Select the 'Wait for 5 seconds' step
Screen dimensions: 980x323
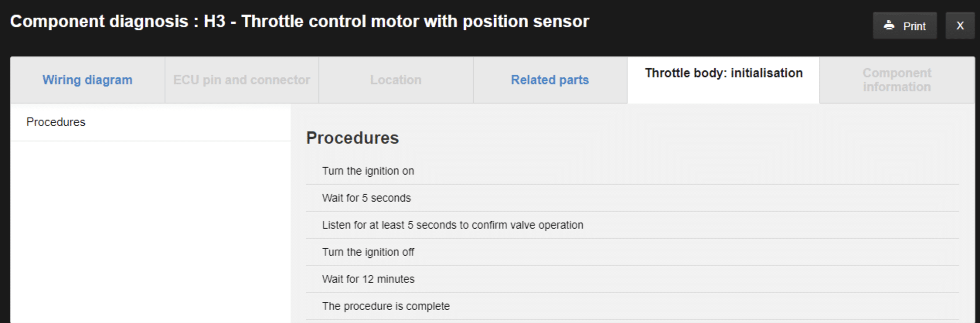coord(366,198)
